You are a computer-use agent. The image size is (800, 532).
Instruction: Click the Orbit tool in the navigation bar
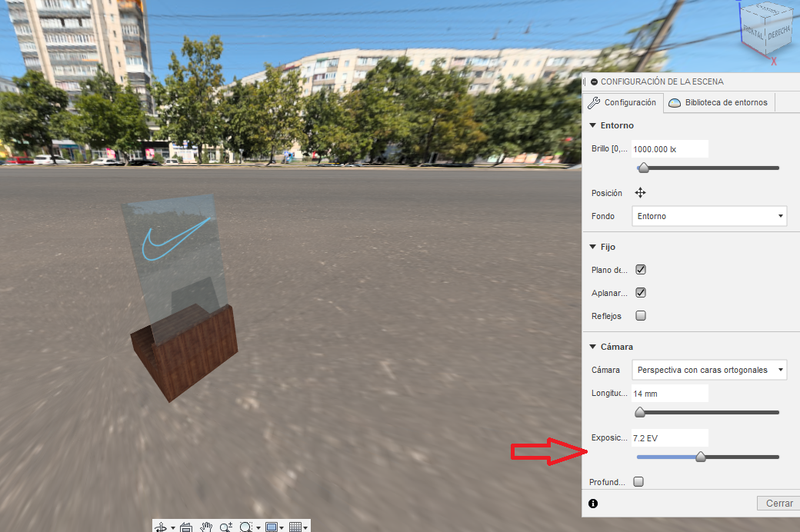coord(161,527)
